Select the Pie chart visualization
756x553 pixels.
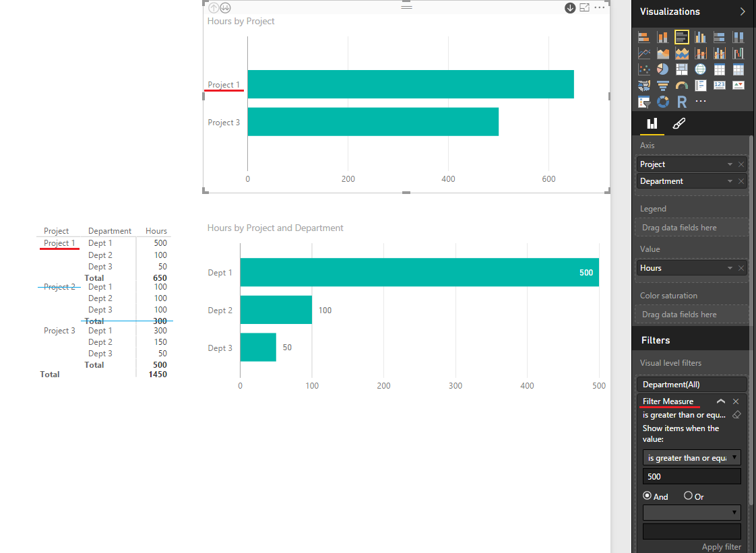point(663,69)
